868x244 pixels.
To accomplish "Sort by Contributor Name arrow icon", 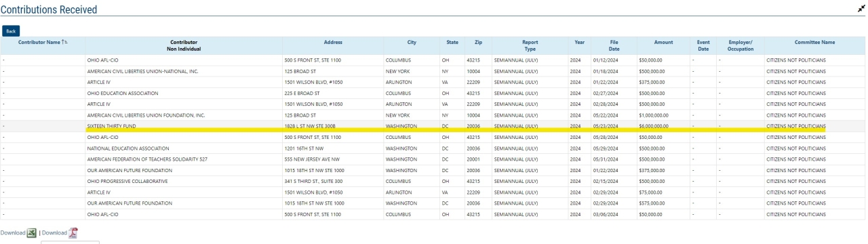I will (x=65, y=43).
